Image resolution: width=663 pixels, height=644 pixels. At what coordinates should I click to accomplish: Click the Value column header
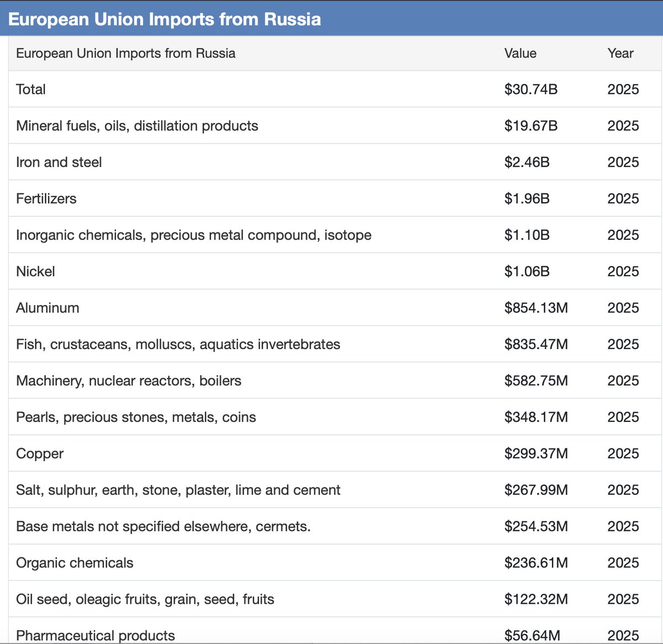[x=520, y=54]
